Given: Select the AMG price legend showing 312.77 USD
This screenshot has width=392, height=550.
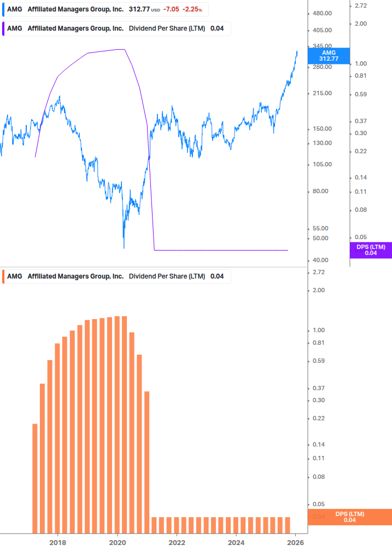Looking at the screenshot, I should point(106,9).
